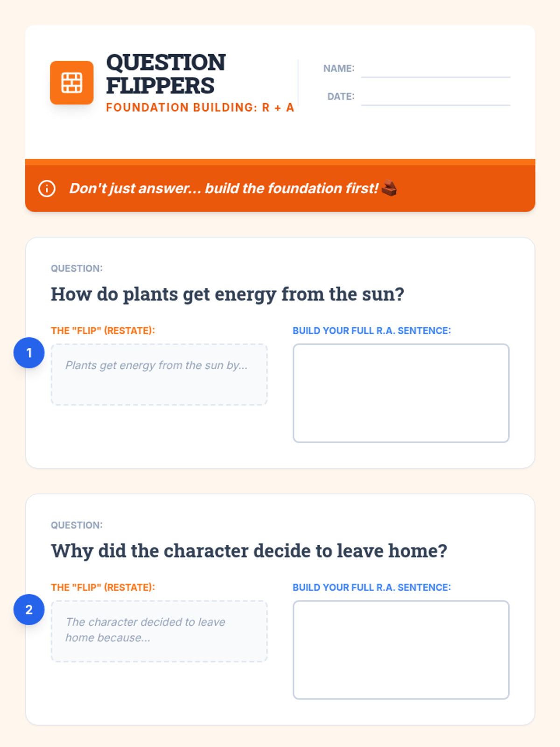Click second 'BUILD YOUR FULL R.A. SENTENCE' label

coord(371,587)
